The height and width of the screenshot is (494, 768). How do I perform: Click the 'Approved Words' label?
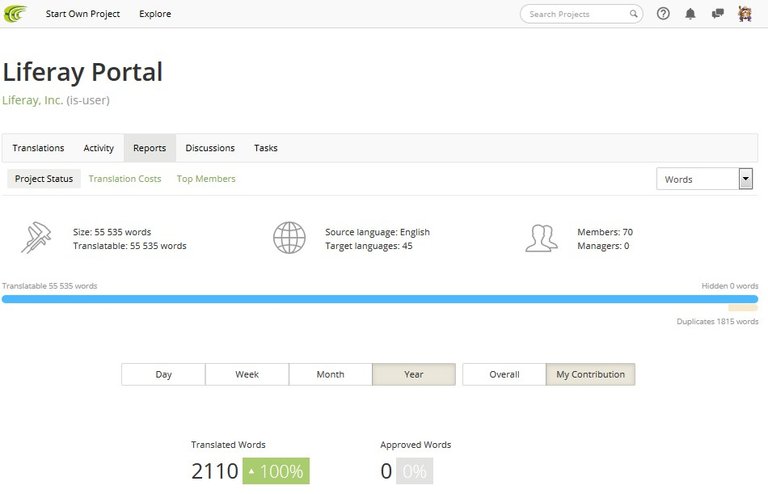[416, 445]
